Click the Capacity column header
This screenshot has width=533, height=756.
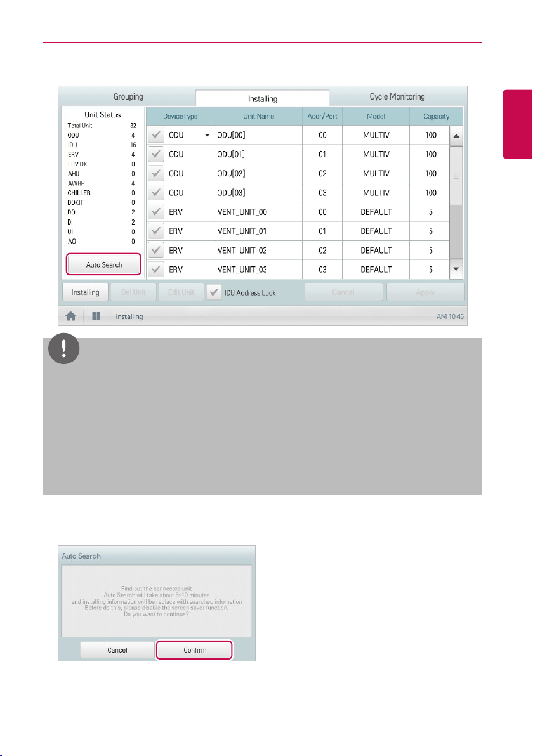(x=436, y=116)
